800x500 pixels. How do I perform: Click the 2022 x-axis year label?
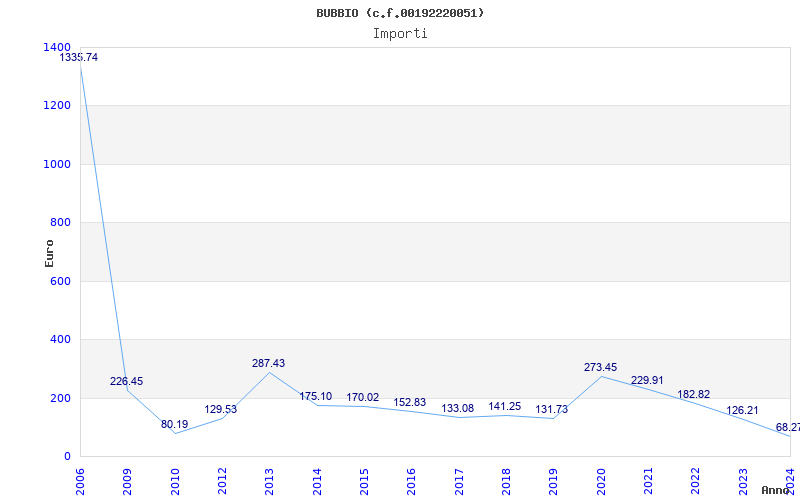(695, 482)
